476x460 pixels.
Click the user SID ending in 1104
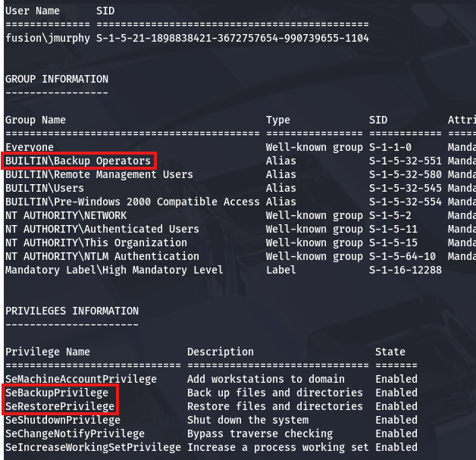[x=233, y=37]
